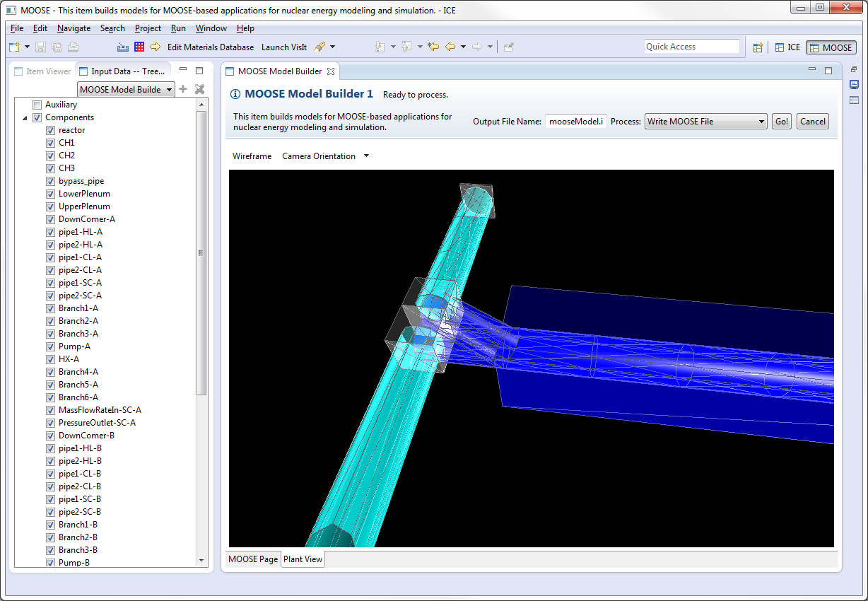
Task: Switch to the Item Viewer tab
Action: 42,71
